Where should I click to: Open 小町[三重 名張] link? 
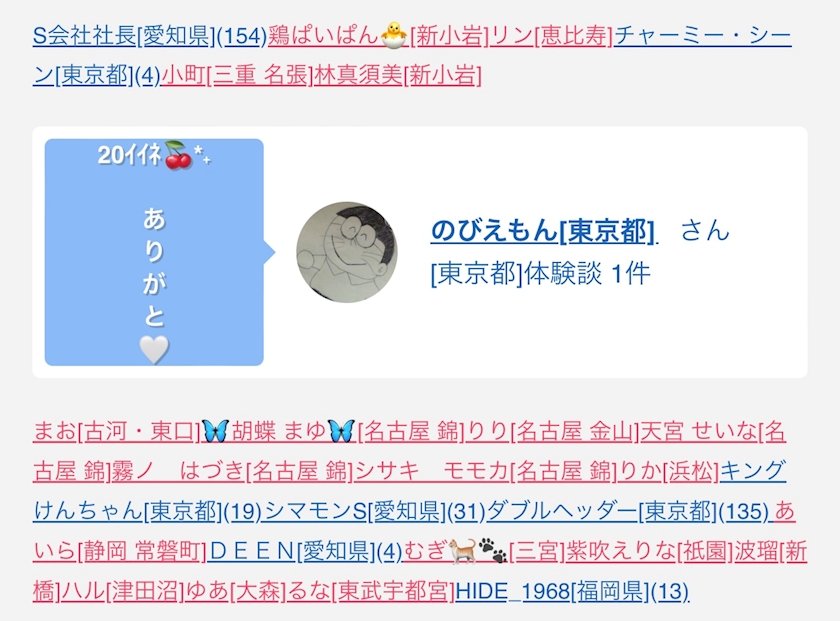237,75
